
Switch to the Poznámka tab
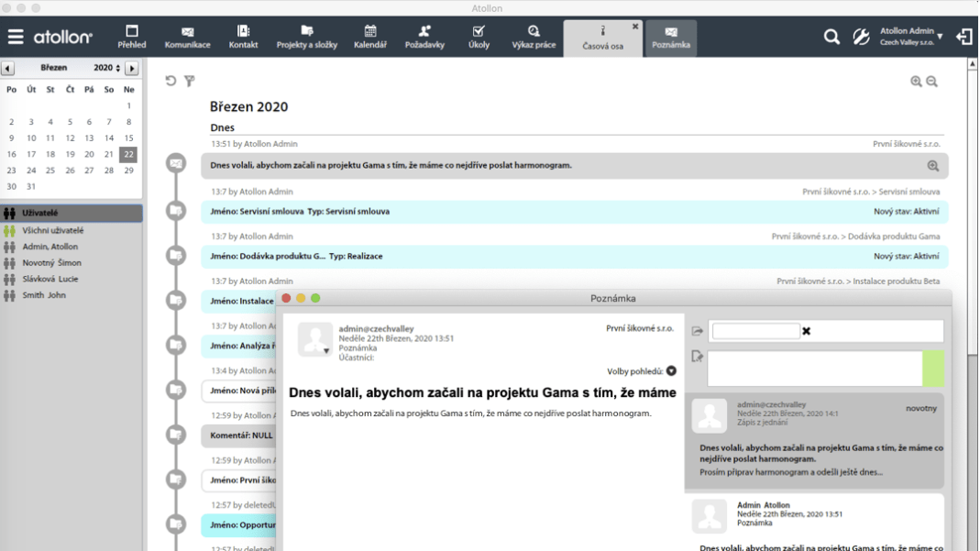pos(671,38)
